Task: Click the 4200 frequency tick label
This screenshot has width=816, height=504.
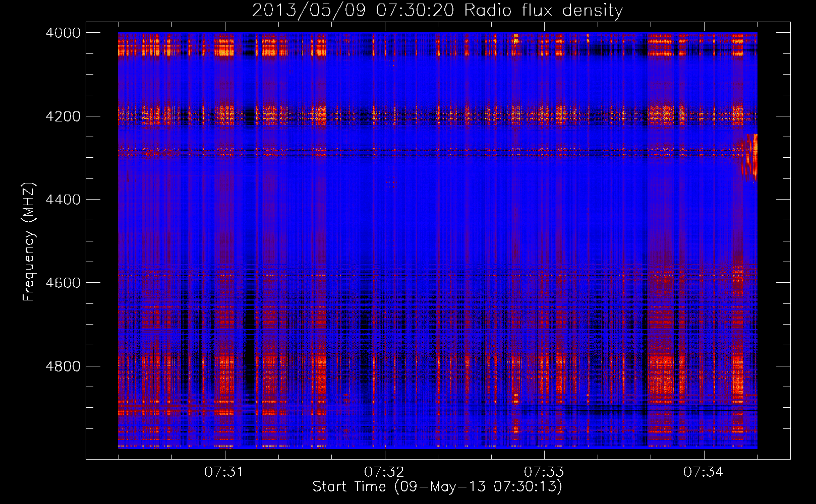Action: (x=63, y=116)
